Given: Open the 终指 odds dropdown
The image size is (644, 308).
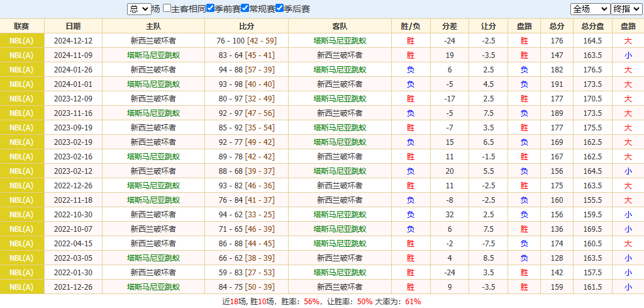Looking at the screenshot, I should [x=626, y=9].
